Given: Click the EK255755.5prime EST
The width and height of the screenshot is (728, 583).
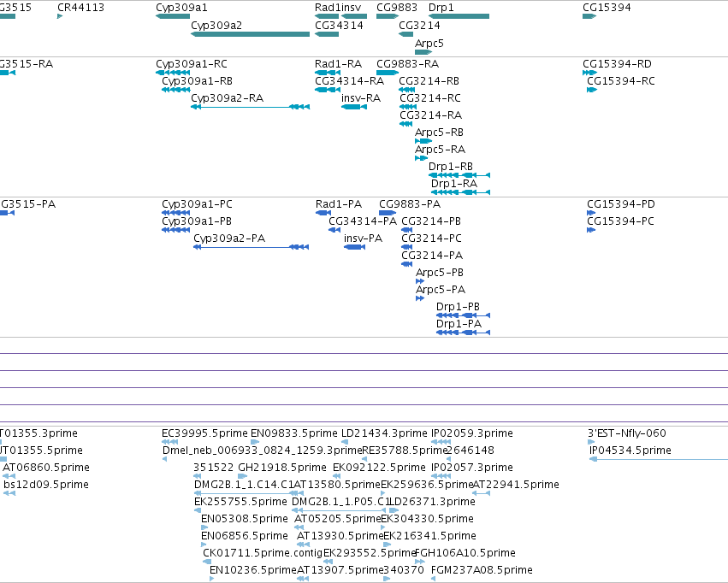Looking at the screenshot, I should (198, 510).
